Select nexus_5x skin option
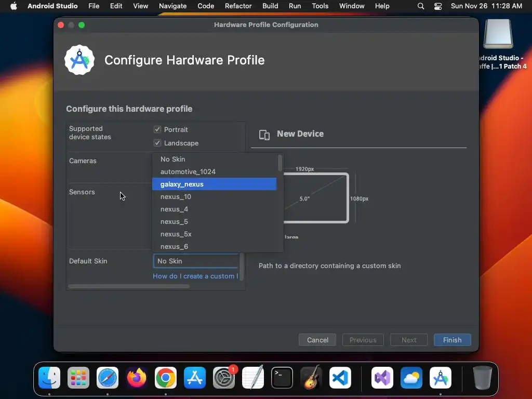Image resolution: width=532 pixels, height=399 pixels. coord(215,234)
